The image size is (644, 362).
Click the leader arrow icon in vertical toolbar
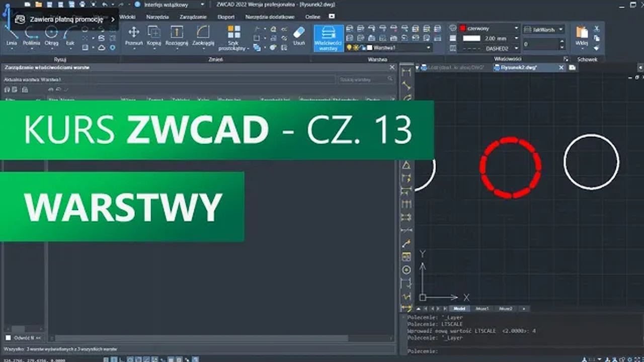[407, 243]
